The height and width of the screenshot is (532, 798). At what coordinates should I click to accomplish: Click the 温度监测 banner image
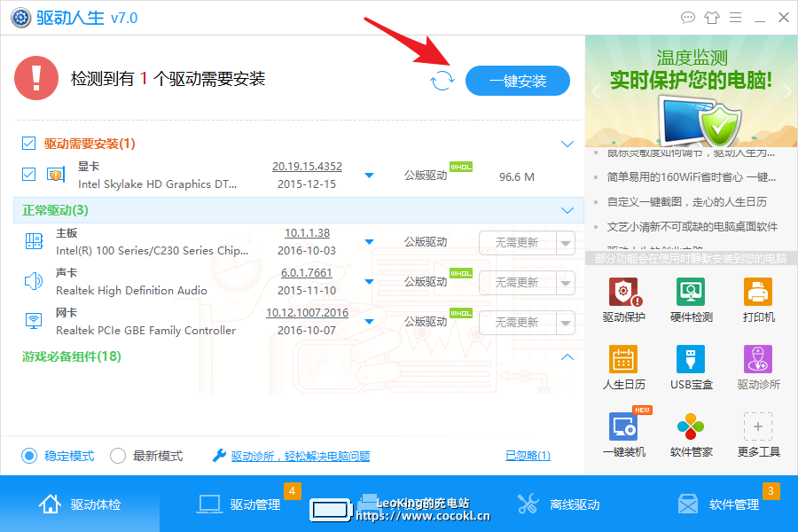691,91
